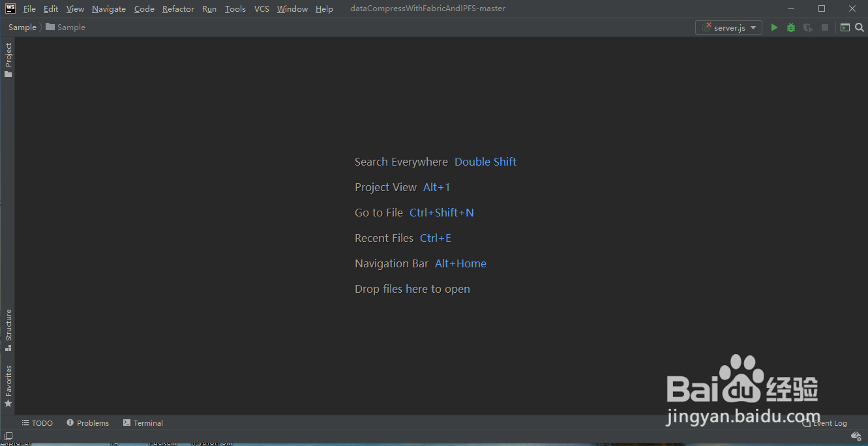Open the Code menu
This screenshot has height=446, width=868.
[144, 8]
